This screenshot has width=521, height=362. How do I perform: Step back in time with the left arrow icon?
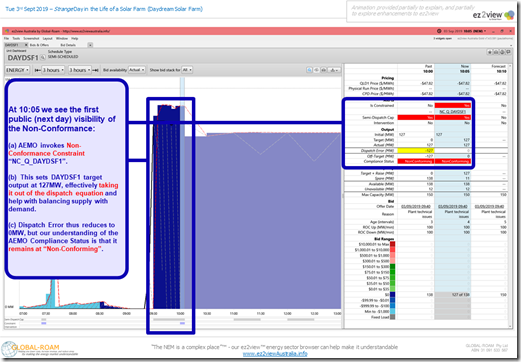click(38, 70)
